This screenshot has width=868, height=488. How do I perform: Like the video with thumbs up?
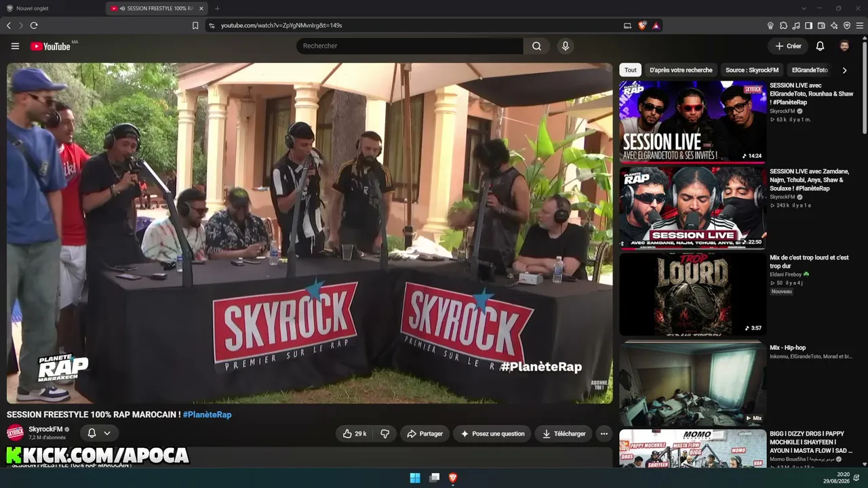pos(355,434)
